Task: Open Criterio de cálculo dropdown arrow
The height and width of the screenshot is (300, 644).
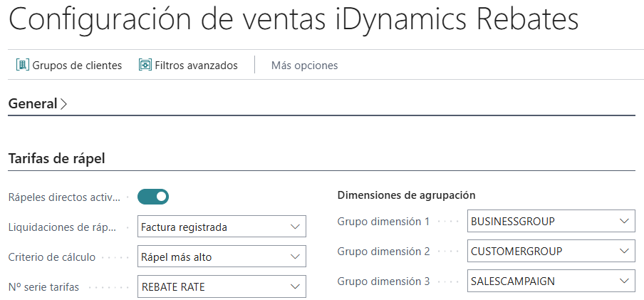Action: click(295, 257)
